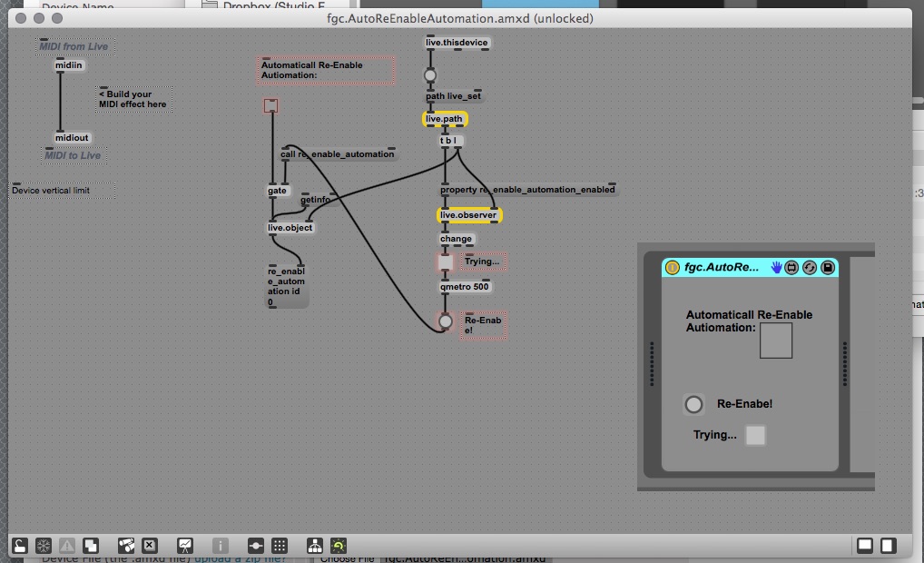Toggle the freeze snowflake icon
This screenshot has width=924, height=563.
click(43, 546)
